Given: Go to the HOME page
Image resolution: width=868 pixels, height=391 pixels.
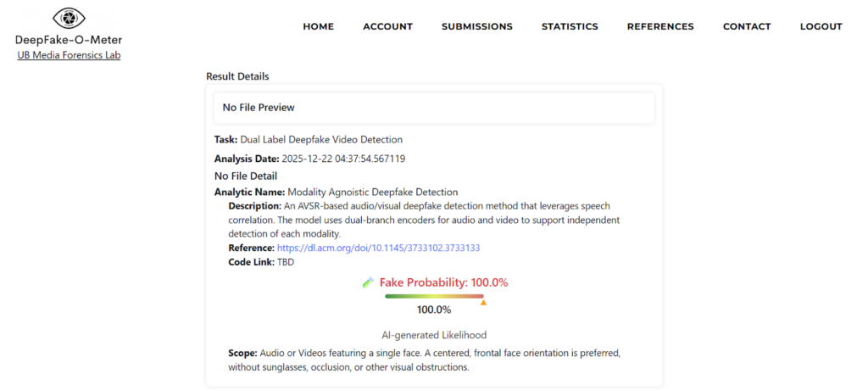Looking at the screenshot, I should [319, 26].
